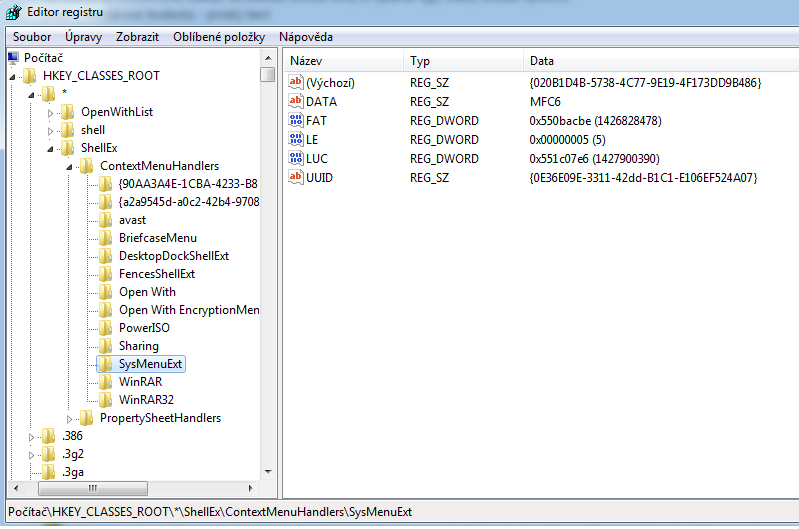This screenshot has height=529, width=799.
Task: Select the avast folder icon
Action: point(106,220)
